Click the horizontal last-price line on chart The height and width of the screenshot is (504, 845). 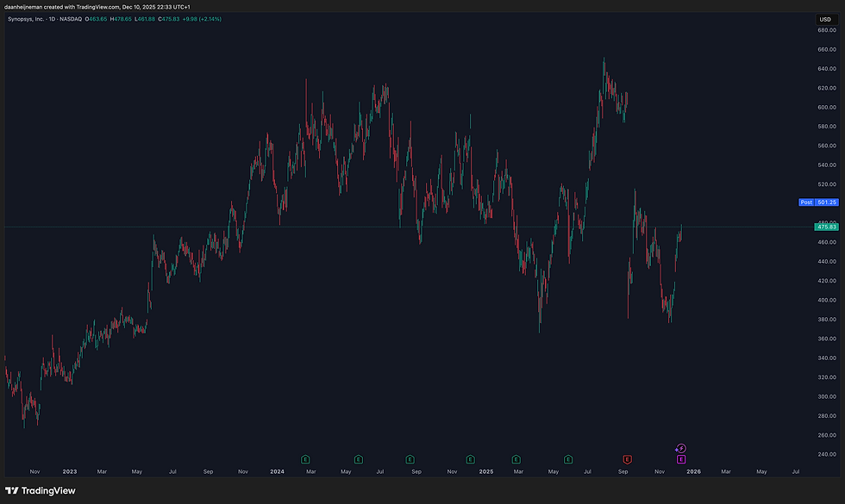tap(410, 227)
